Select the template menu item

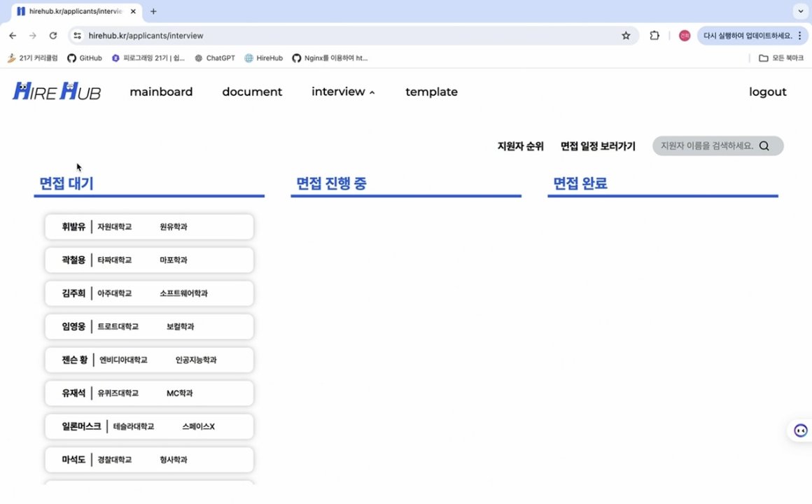431,92
